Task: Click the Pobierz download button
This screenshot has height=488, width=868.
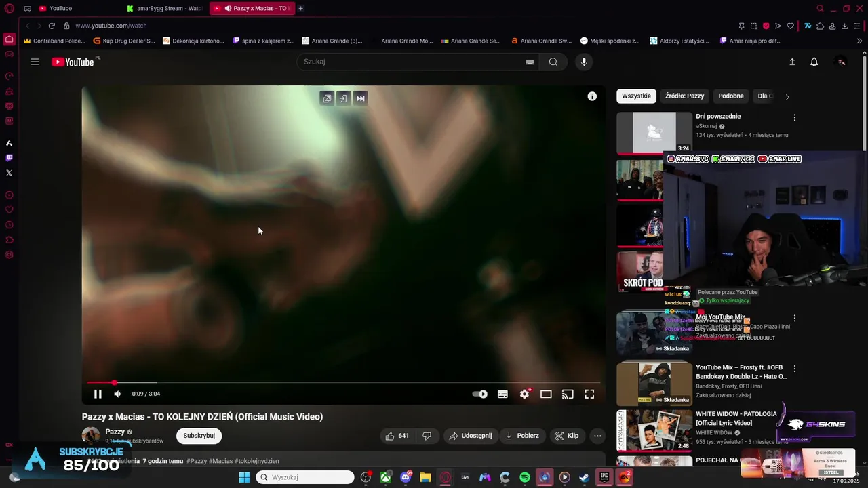Action: 522,436
